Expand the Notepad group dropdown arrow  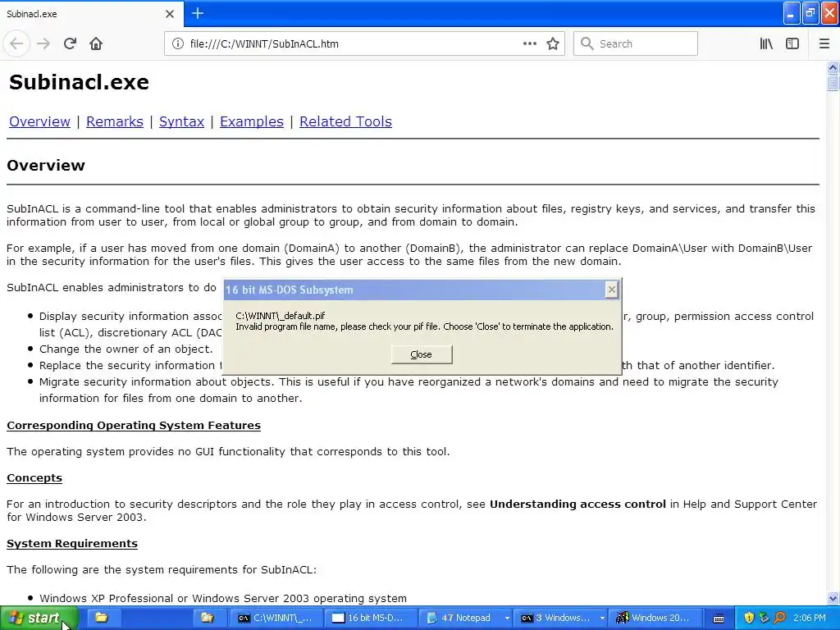[507, 618]
